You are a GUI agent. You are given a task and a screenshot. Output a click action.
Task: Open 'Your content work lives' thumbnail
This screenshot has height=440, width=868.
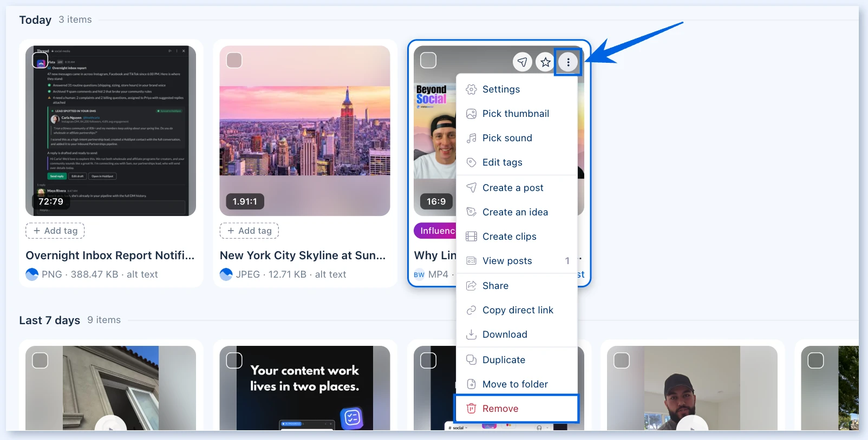305,388
